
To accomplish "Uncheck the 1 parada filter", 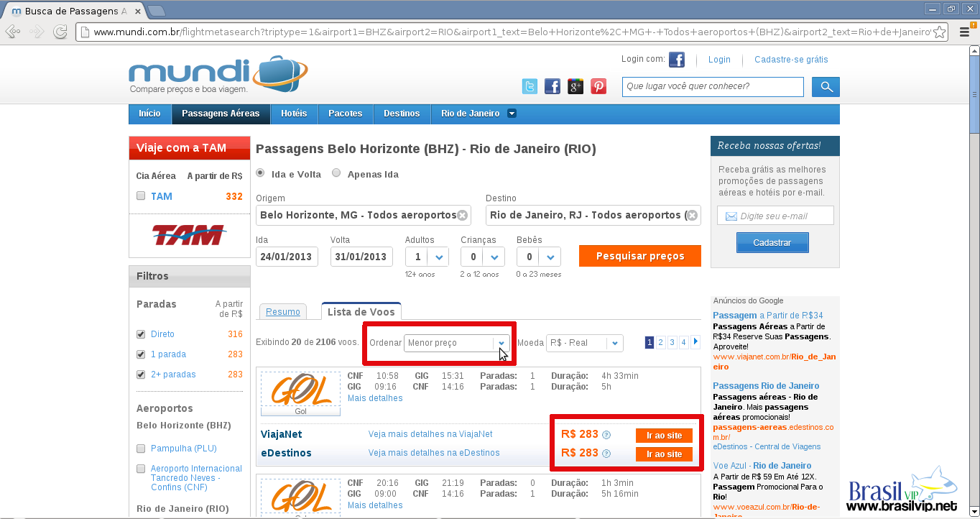I will [x=141, y=354].
